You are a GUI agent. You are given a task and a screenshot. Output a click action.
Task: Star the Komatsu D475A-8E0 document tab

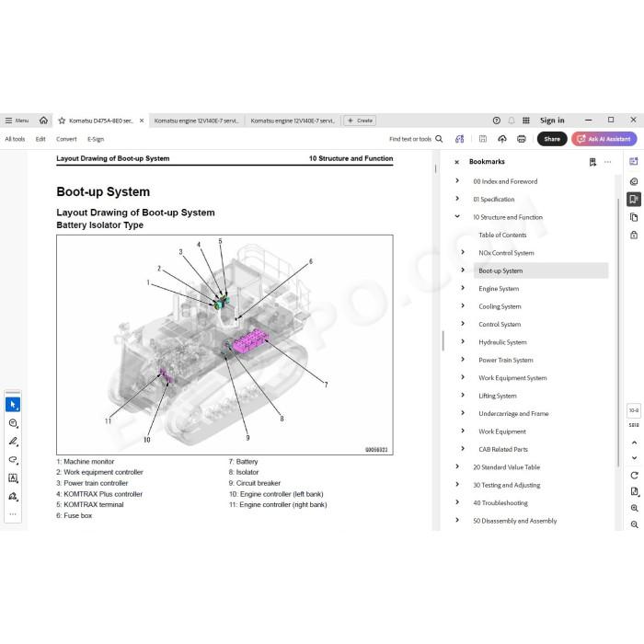pyautogui.click(x=62, y=121)
